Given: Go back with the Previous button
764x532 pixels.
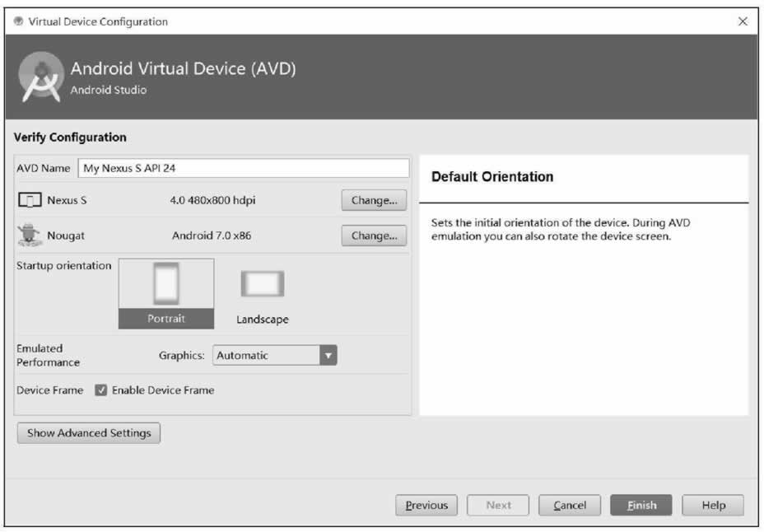Looking at the screenshot, I should coord(426,506).
